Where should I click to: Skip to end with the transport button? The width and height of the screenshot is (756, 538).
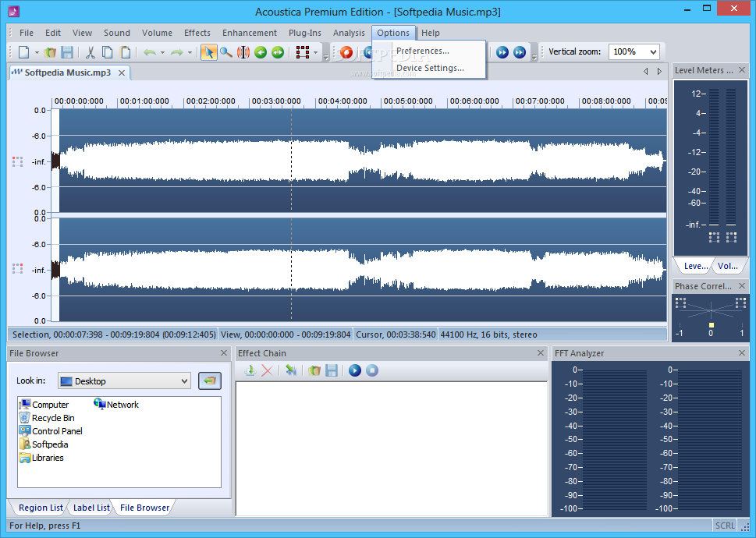tap(520, 52)
